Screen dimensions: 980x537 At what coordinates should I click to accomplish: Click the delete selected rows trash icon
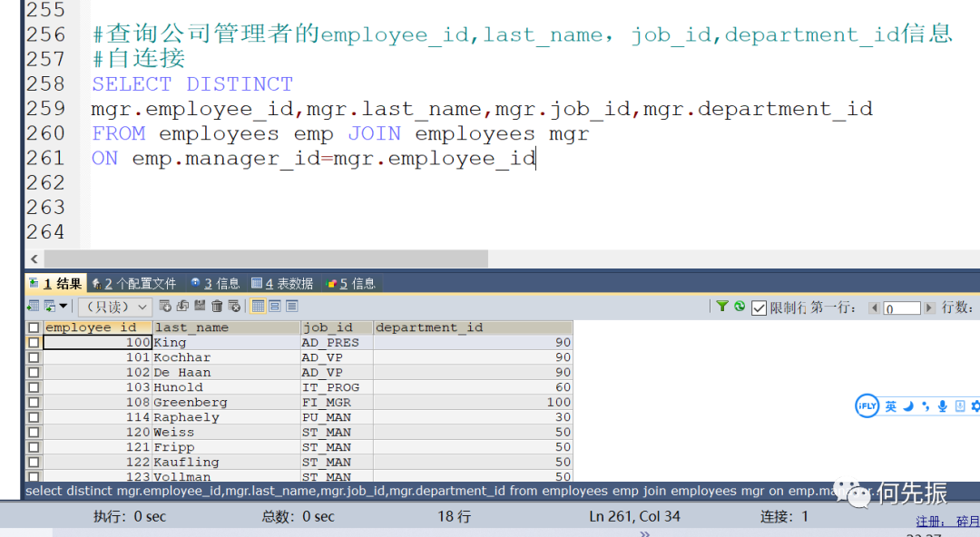[x=217, y=306]
